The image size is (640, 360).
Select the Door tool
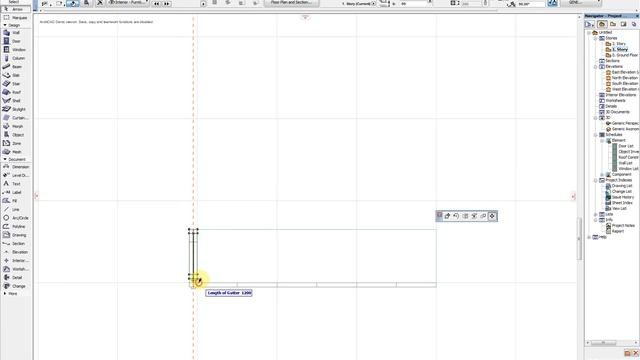(x=16, y=41)
